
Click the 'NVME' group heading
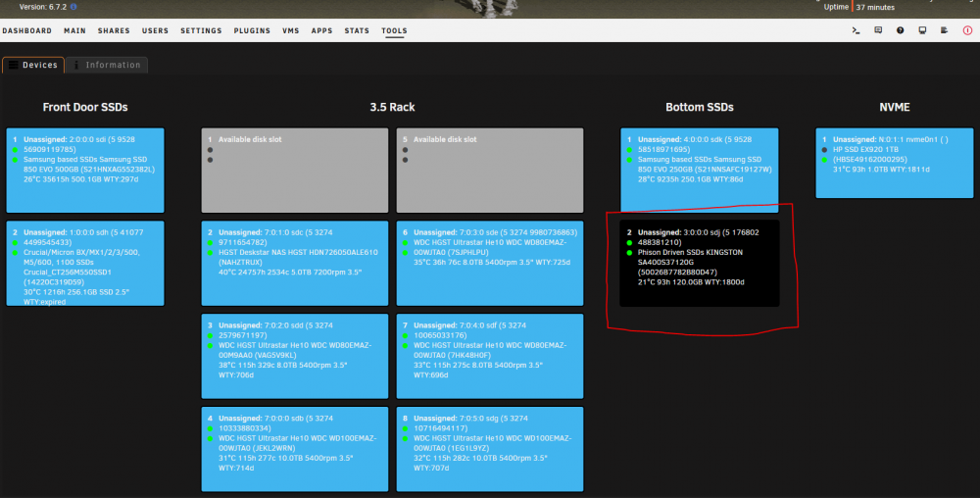(x=895, y=108)
